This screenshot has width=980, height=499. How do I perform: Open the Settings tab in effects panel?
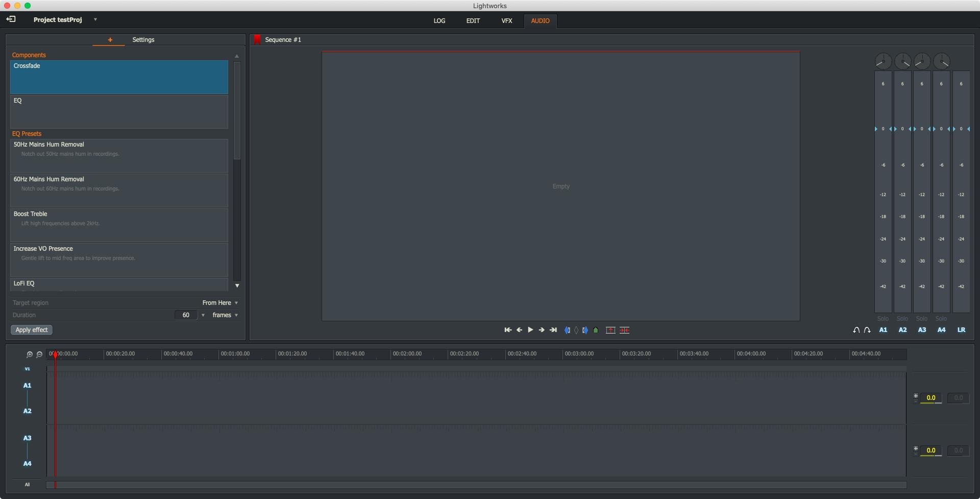[143, 40]
